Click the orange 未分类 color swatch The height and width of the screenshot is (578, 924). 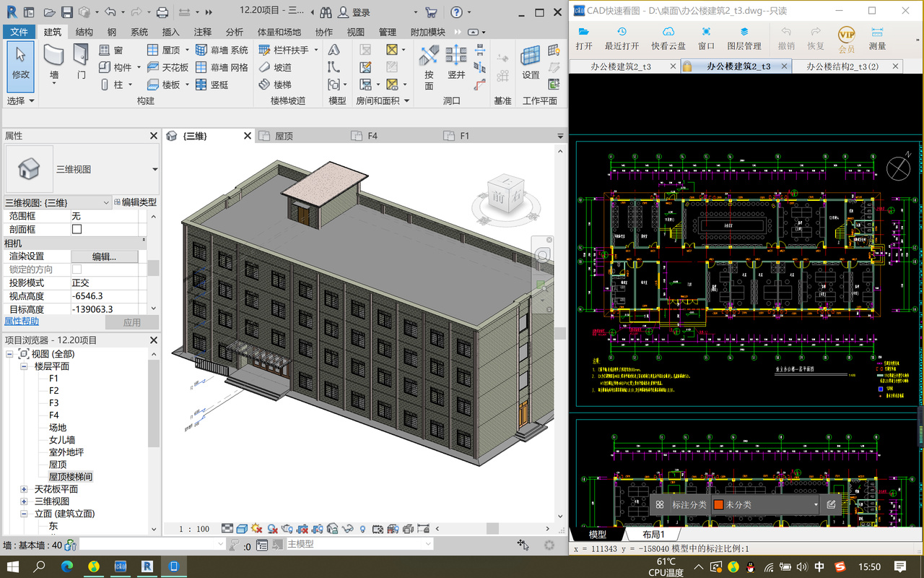click(718, 504)
